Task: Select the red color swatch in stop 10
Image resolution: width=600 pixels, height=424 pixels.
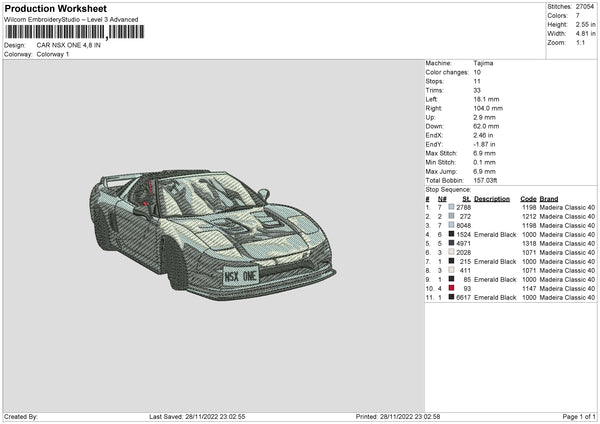Action: coord(452,288)
